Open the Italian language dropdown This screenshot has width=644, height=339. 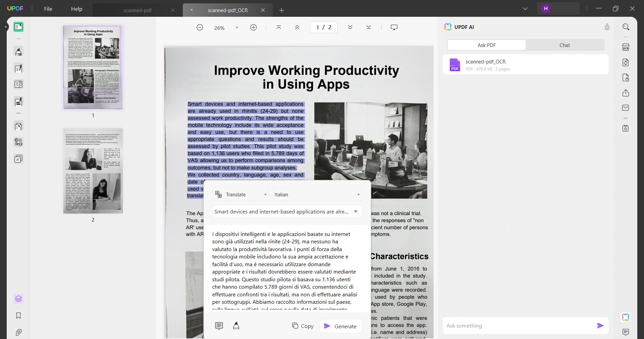[x=317, y=195]
